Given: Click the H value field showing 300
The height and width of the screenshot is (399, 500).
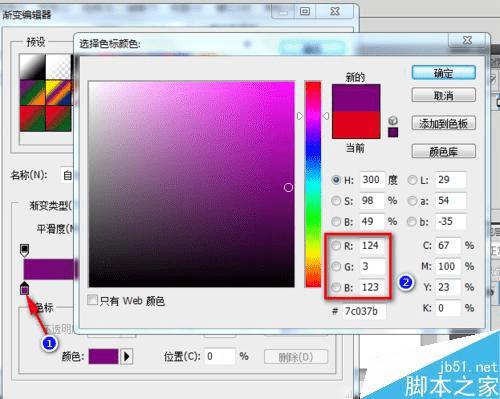Looking at the screenshot, I should [372, 180].
